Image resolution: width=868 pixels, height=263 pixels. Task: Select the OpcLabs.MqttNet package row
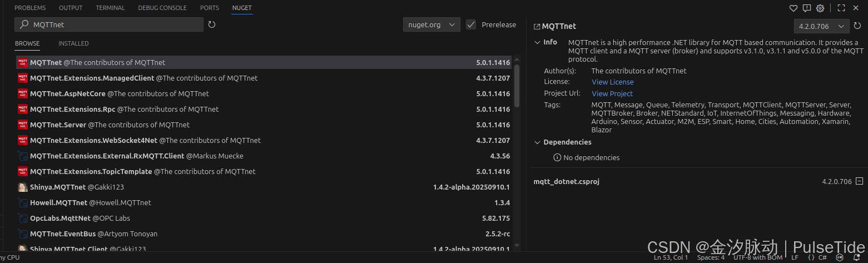coord(264,218)
